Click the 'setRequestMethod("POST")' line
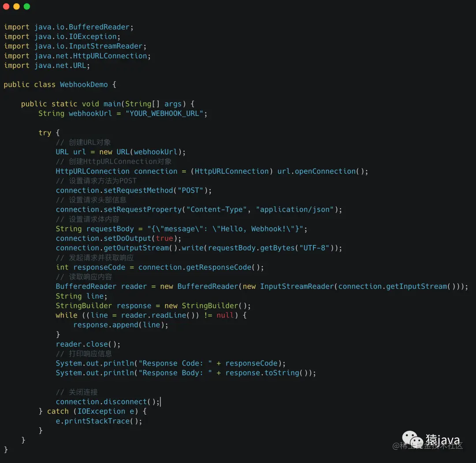This screenshot has height=463, width=476. pos(134,190)
